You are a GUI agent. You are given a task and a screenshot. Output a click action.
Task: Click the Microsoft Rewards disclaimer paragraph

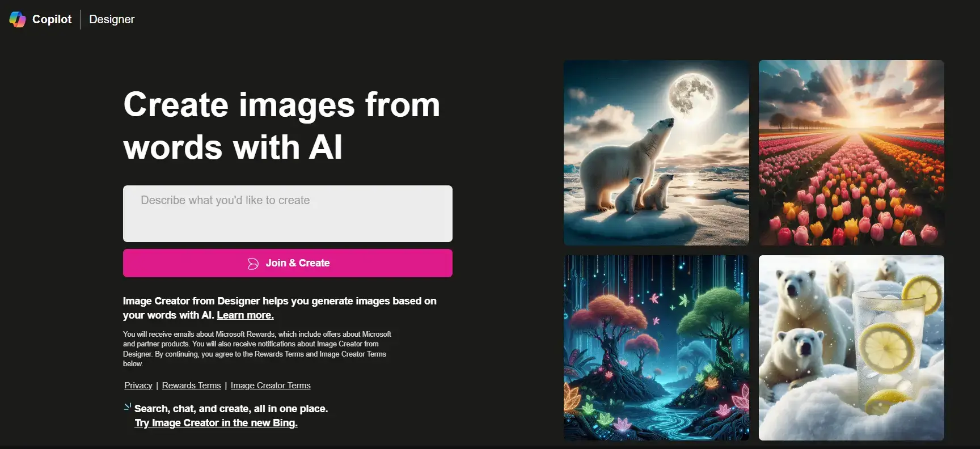click(x=257, y=349)
